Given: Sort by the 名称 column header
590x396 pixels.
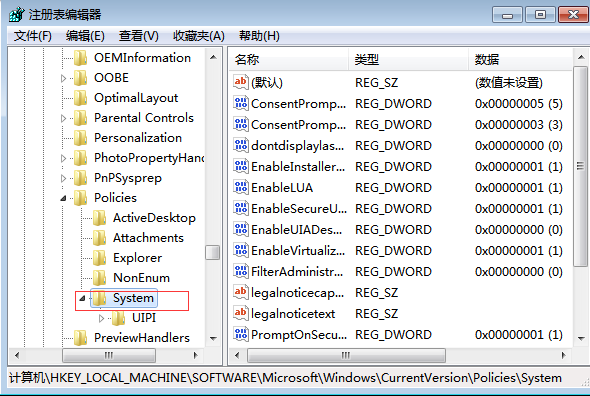Looking at the screenshot, I should coord(289,59).
